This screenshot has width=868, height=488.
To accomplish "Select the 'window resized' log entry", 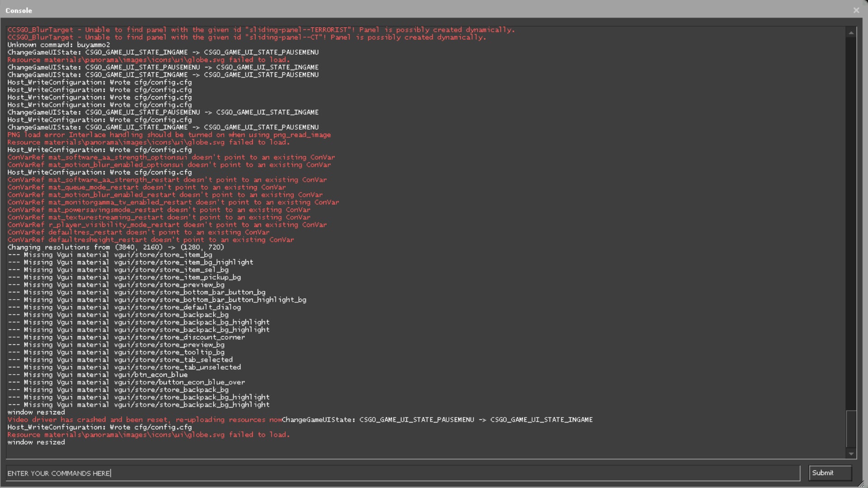I will 36,412.
